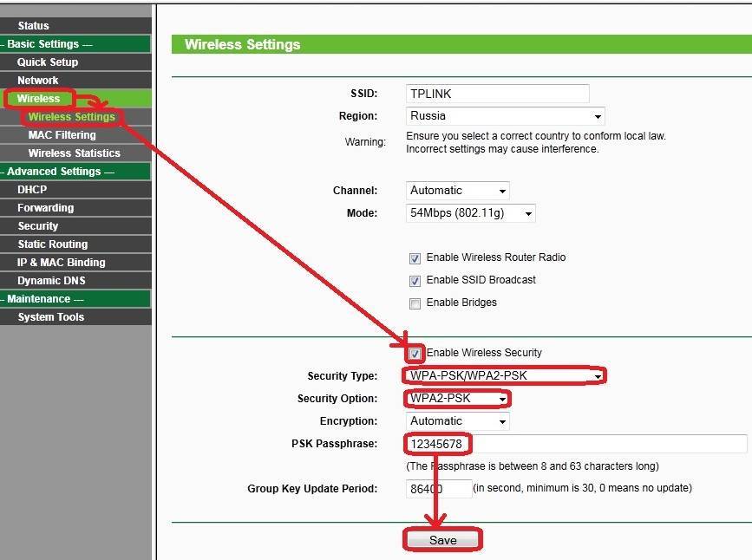Click the PSK Passphrase field

(x=577, y=444)
